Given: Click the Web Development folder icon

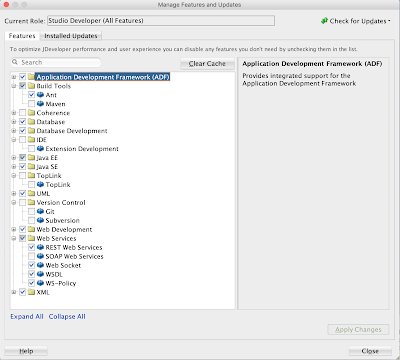Looking at the screenshot, I should [x=31, y=230].
